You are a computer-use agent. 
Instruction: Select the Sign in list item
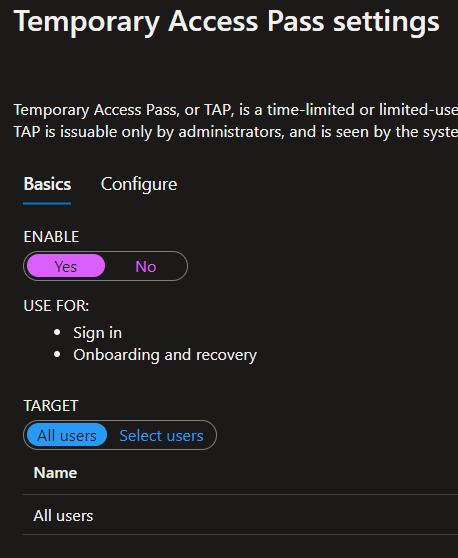coord(98,333)
